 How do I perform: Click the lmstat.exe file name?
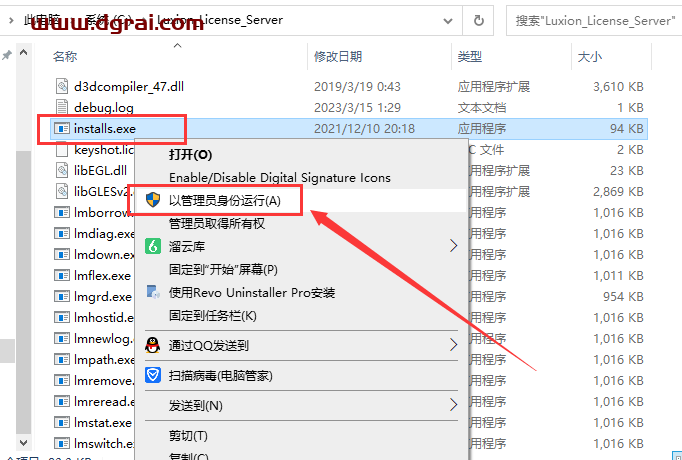[103, 423]
